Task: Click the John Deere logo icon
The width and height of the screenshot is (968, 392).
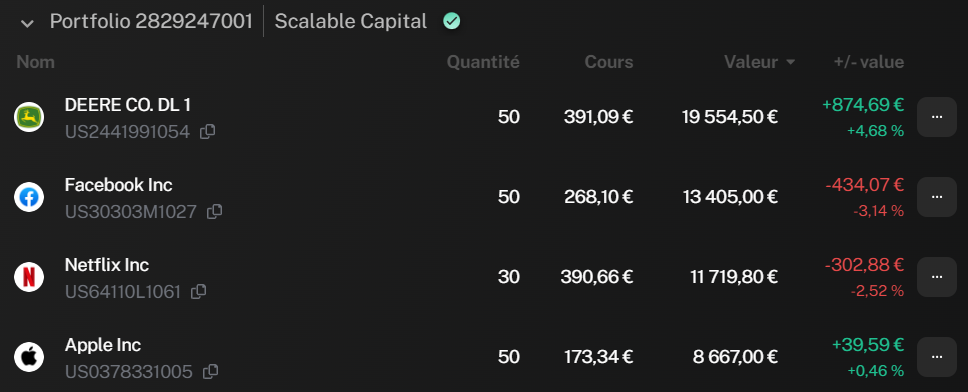Action: (x=29, y=117)
